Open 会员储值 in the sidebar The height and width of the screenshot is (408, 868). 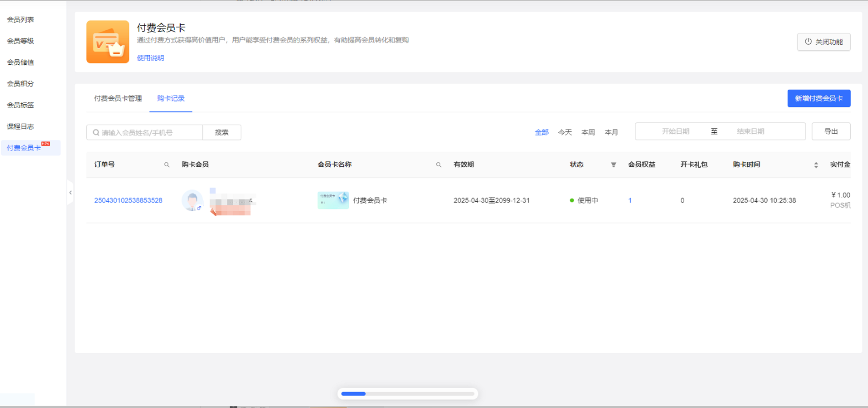pyautogui.click(x=20, y=62)
